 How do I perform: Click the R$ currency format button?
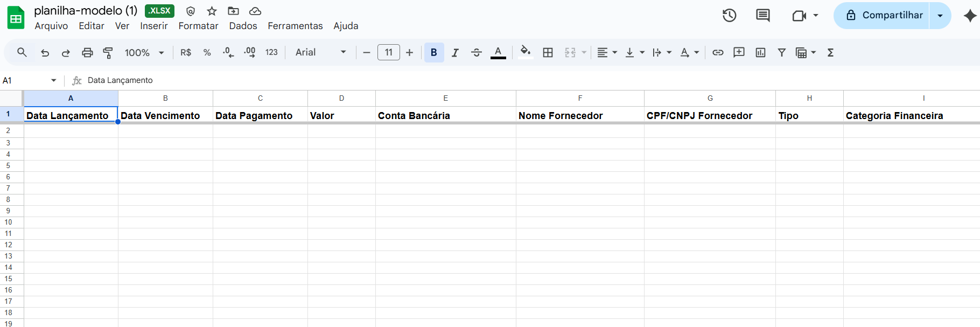click(186, 52)
